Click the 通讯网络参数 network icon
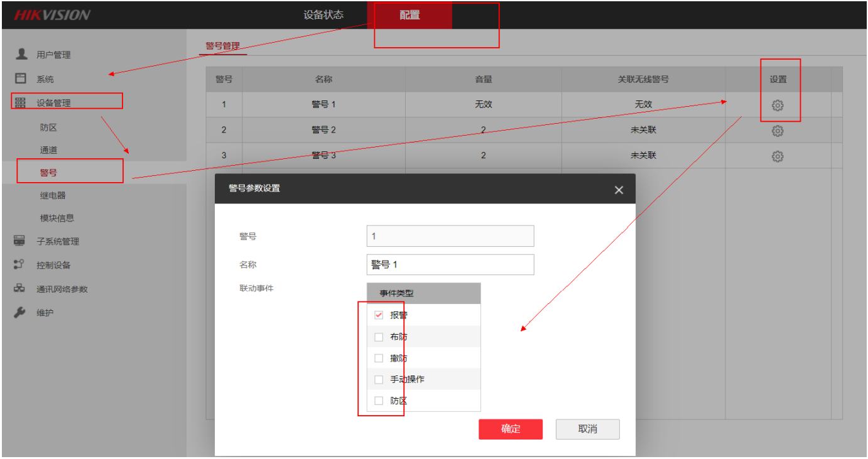The width and height of the screenshot is (868, 459). click(x=19, y=288)
